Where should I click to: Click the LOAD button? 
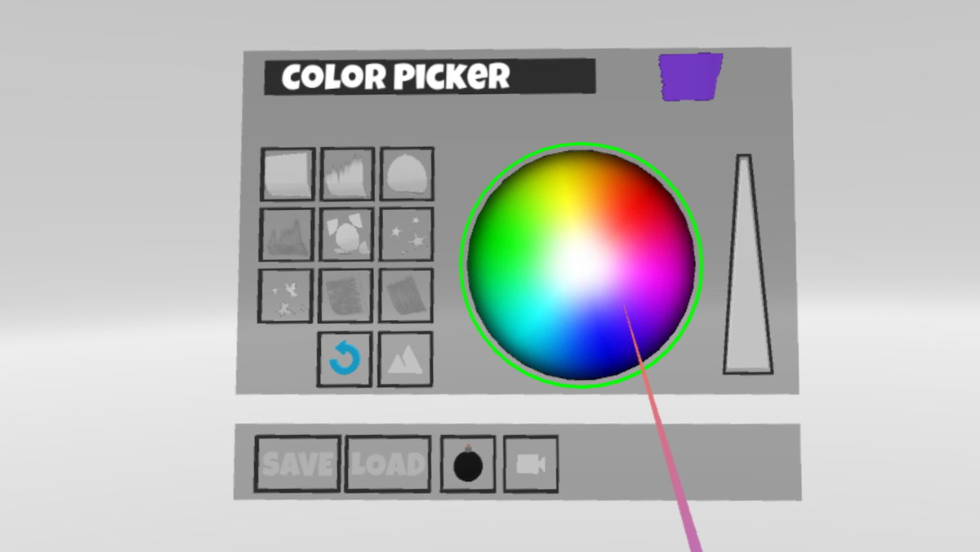(x=388, y=464)
